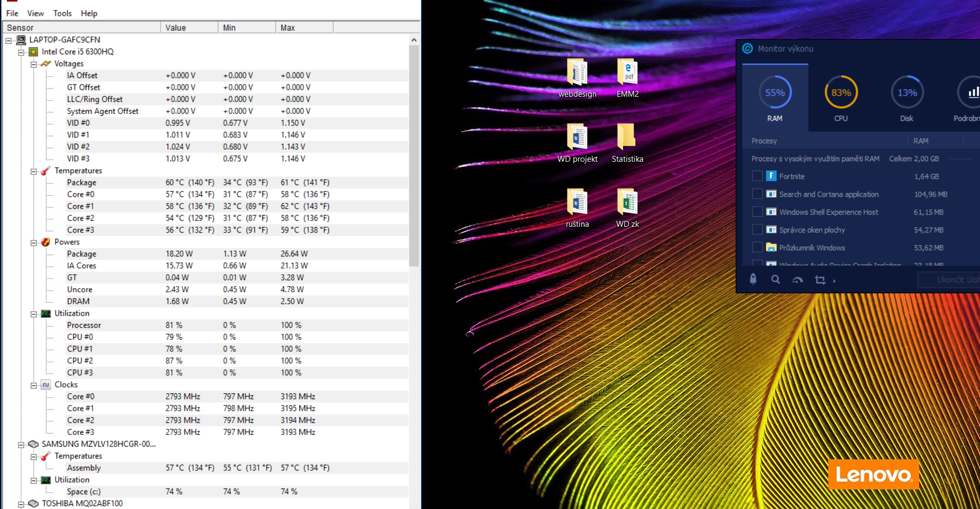Switch to the CPU tab showing 83%

pyautogui.click(x=841, y=99)
